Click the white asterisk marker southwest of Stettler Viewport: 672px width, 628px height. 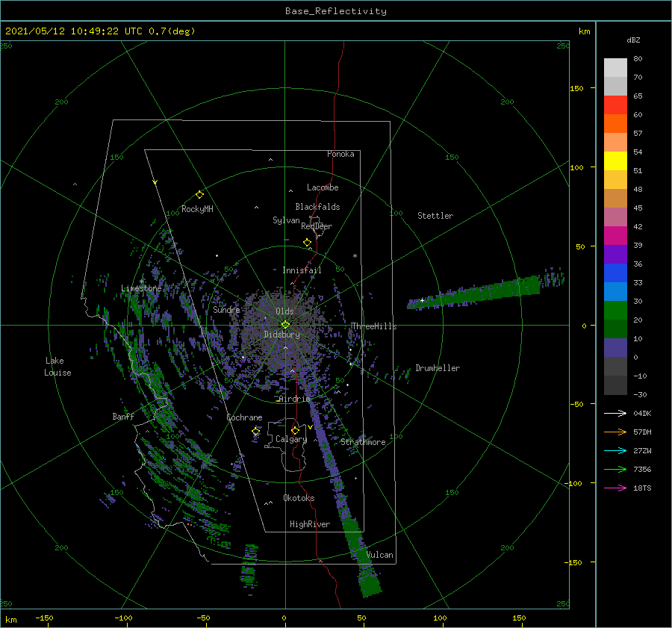355,256
